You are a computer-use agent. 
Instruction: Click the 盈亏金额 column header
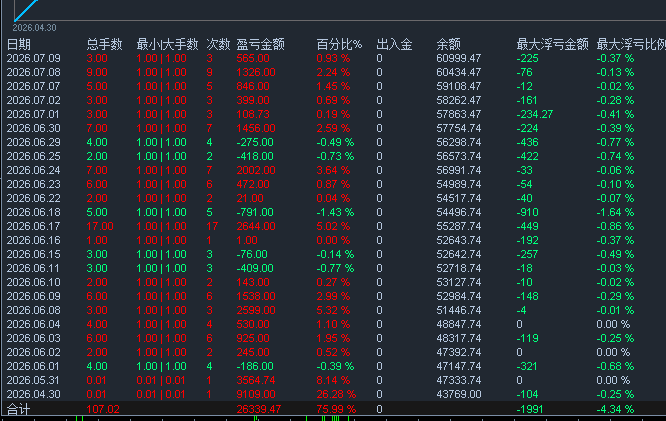pos(260,44)
